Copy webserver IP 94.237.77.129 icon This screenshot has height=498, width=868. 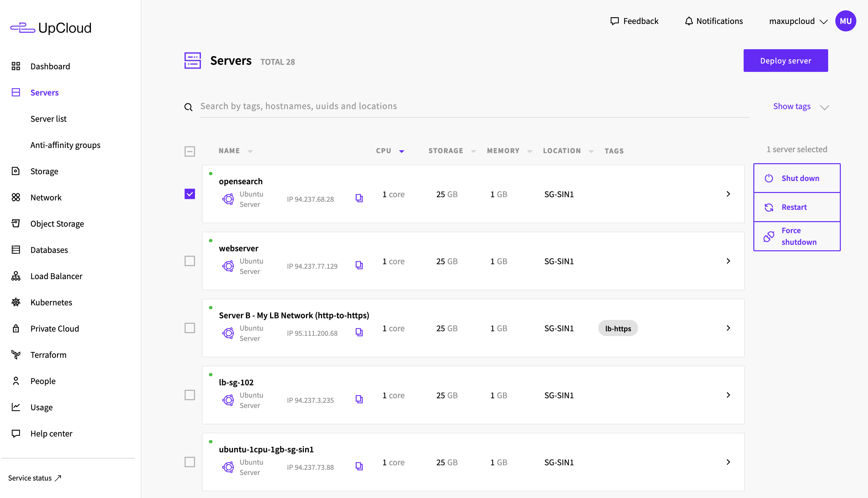coord(359,265)
